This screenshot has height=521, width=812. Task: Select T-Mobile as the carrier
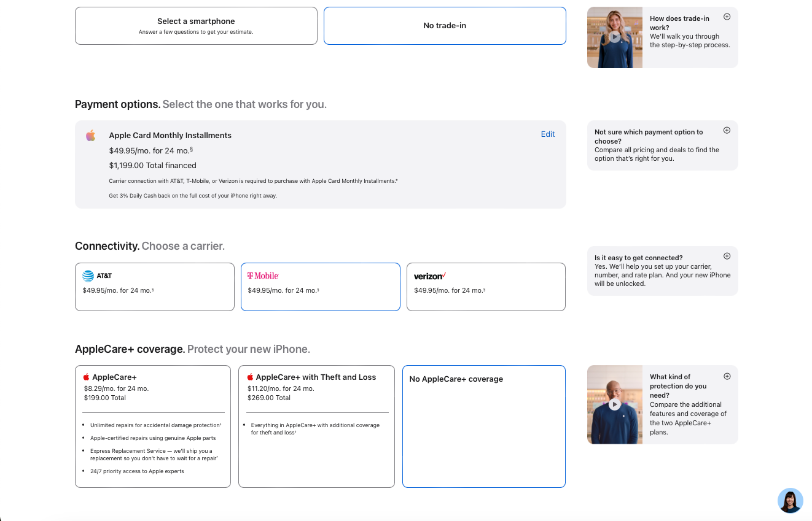pyautogui.click(x=321, y=287)
